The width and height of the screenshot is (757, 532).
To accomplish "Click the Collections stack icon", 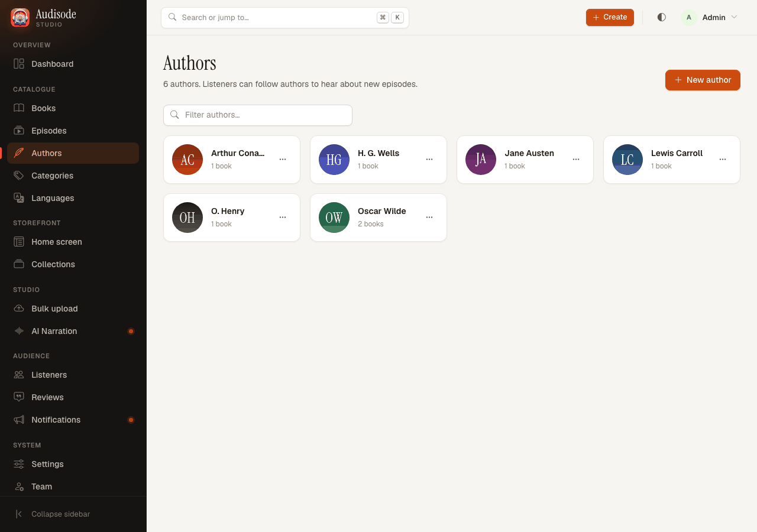I will (19, 264).
